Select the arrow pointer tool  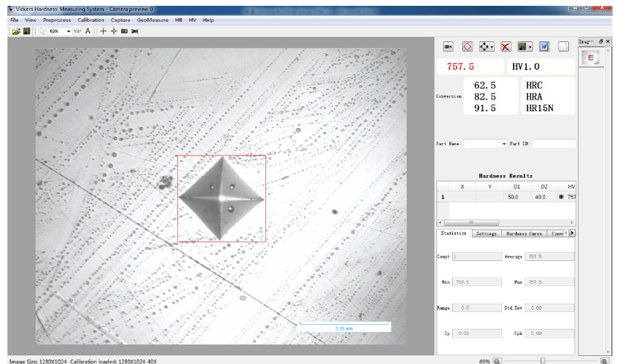point(42,31)
